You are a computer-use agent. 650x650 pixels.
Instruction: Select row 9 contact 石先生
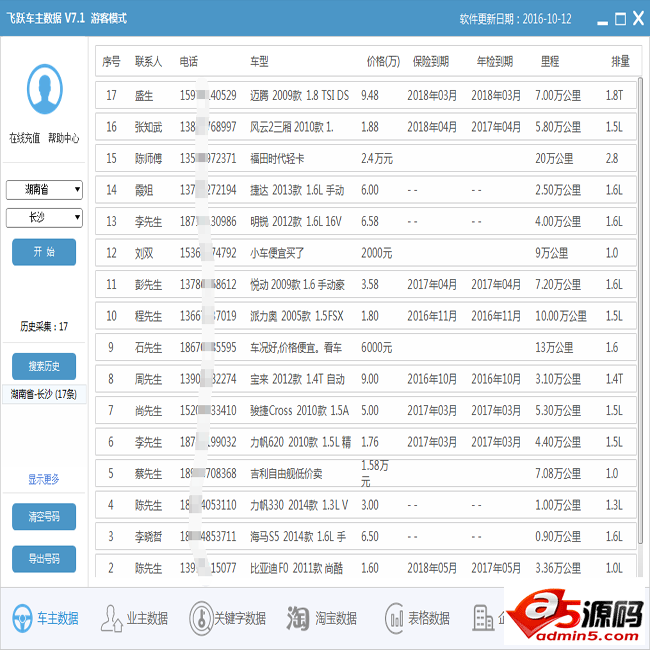[148, 348]
